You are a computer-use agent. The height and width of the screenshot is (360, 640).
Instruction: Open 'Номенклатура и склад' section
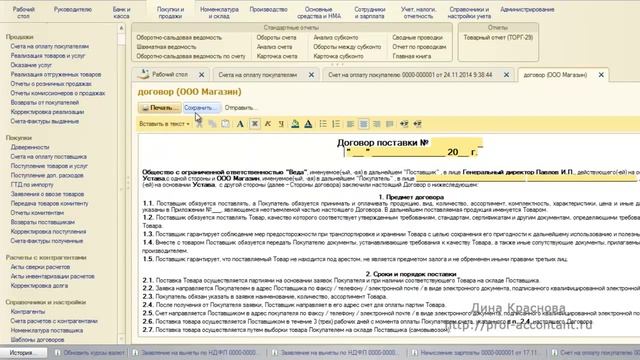point(219,12)
